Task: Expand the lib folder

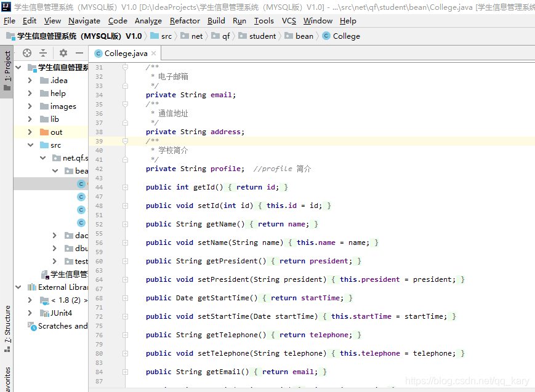Action: (x=30, y=119)
